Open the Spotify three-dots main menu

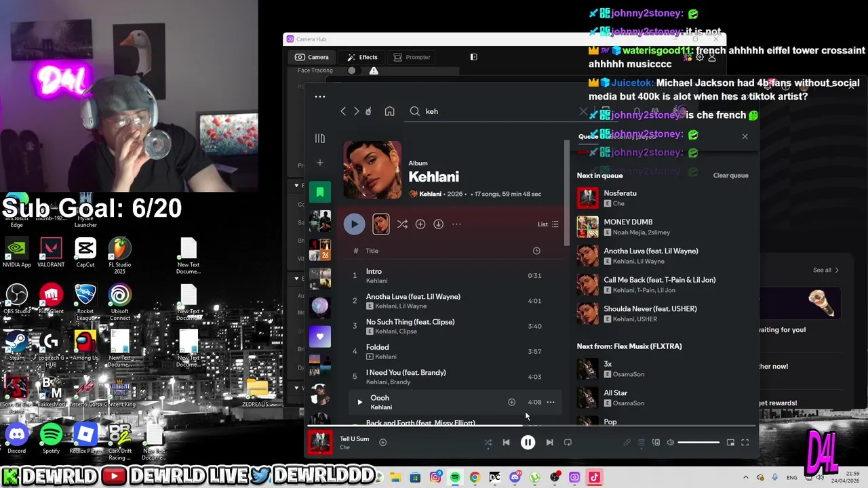[x=320, y=97]
